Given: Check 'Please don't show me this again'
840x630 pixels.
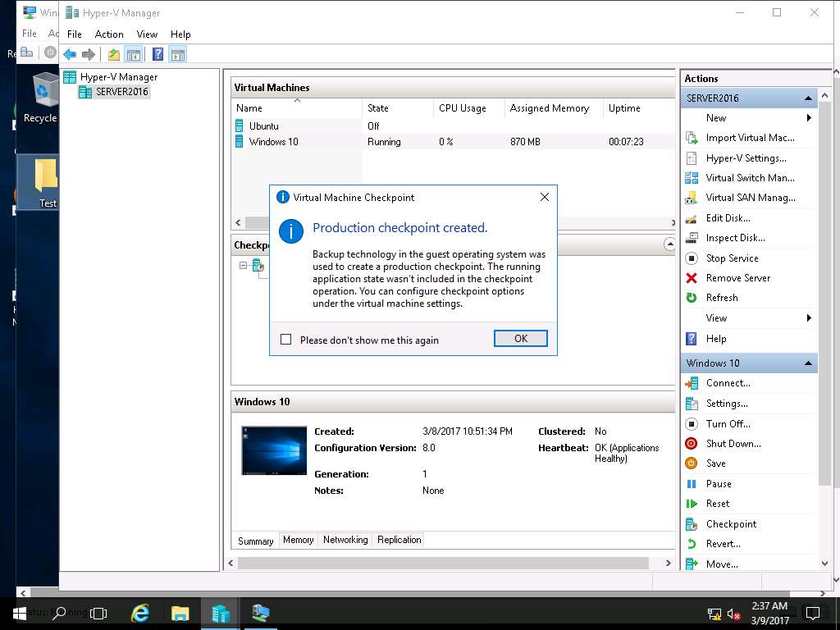Looking at the screenshot, I should tap(286, 340).
